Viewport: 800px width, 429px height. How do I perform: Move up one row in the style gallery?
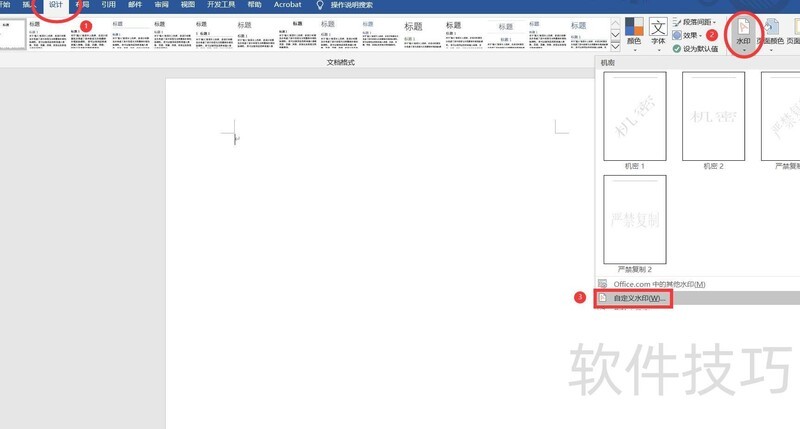pos(615,23)
